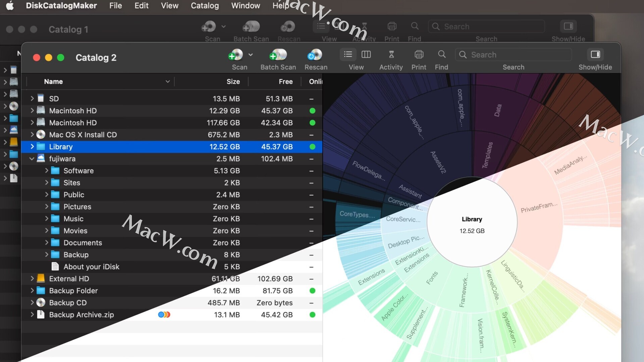Click the Name column header

click(54, 81)
